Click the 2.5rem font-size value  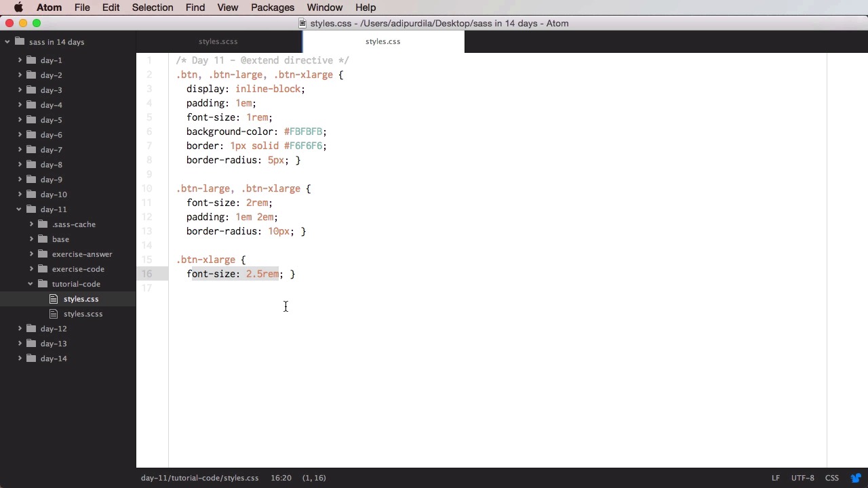(262, 274)
